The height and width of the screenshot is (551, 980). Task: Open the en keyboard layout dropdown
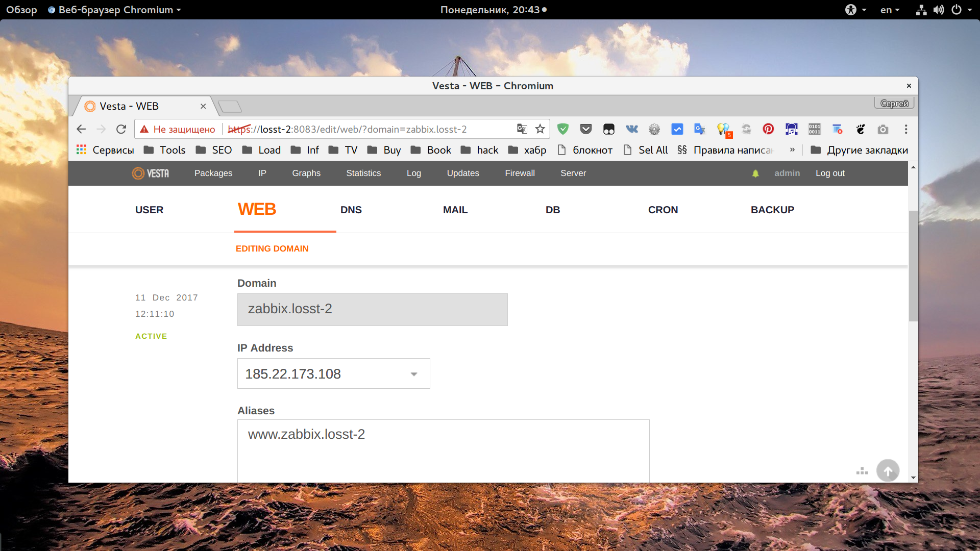click(x=890, y=10)
